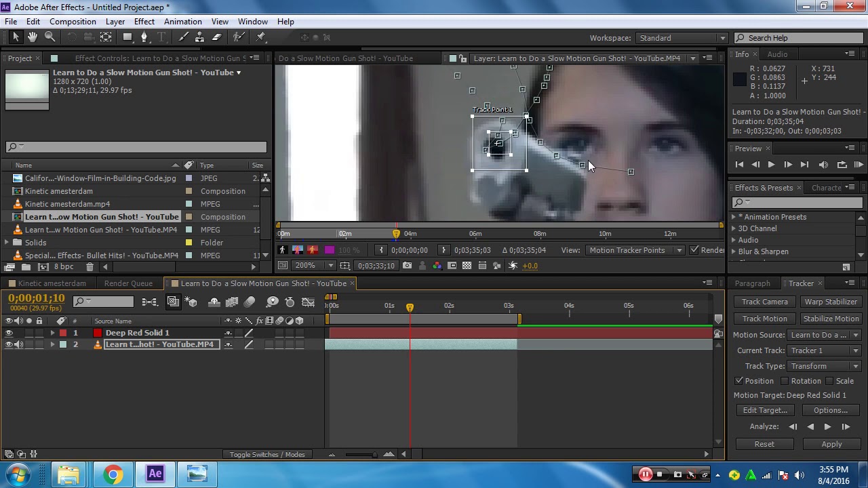
Task: Select the Zoom magnifier tool
Action: tap(50, 38)
